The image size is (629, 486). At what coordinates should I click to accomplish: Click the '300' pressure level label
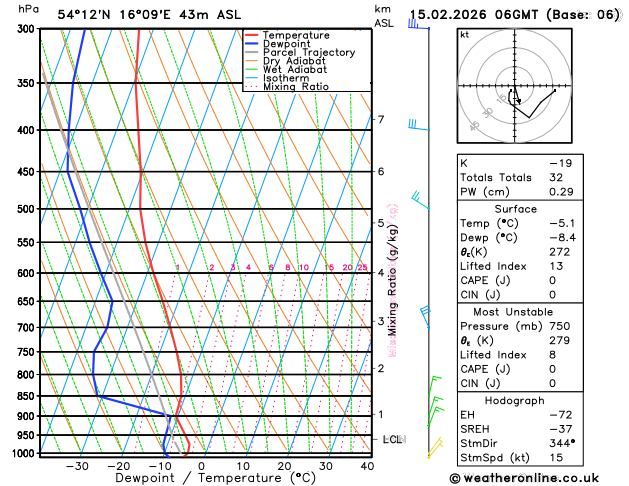coord(28,29)
